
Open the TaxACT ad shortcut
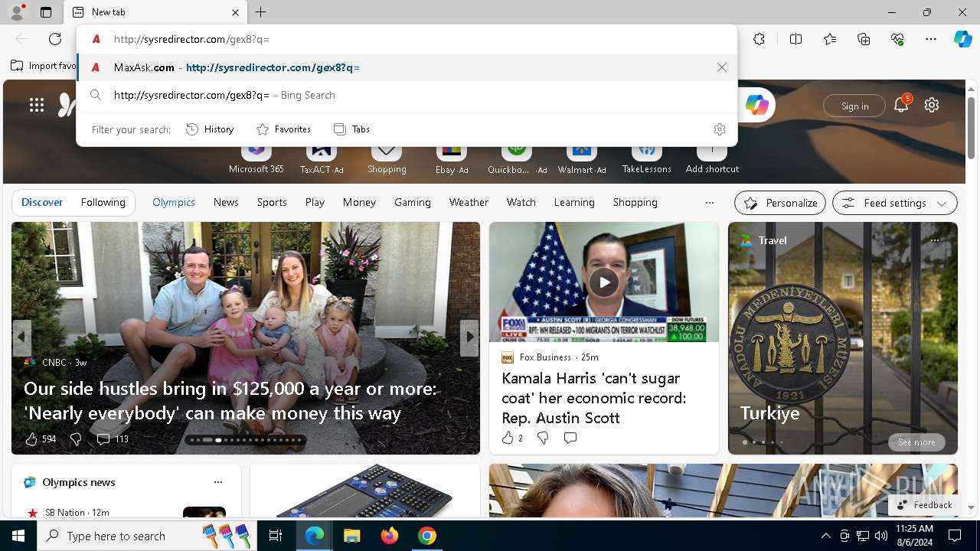tap(322, 160)
